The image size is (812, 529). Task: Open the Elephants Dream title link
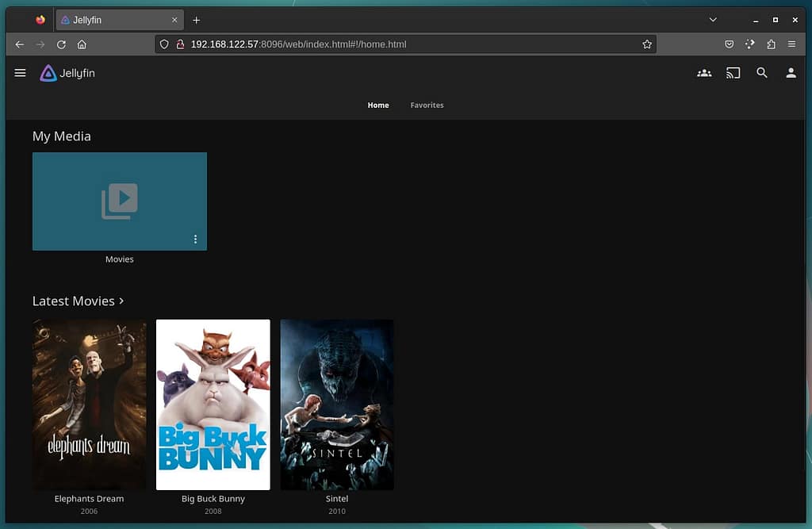pyautogui.click(x=89, y=499)
